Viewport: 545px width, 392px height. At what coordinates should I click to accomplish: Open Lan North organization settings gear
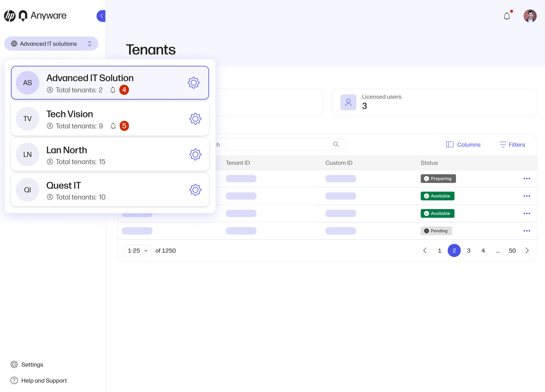[x=195, y=155]
